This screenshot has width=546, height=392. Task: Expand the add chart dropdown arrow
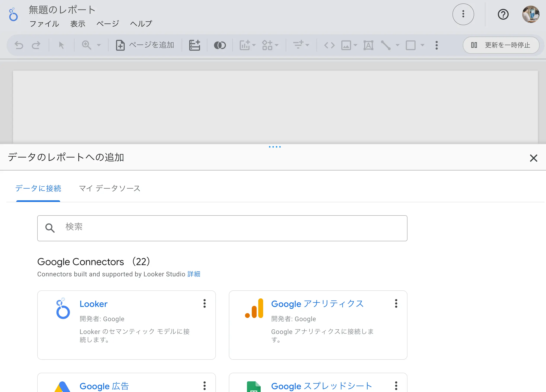pyautogui.click(x=254, y=45)
